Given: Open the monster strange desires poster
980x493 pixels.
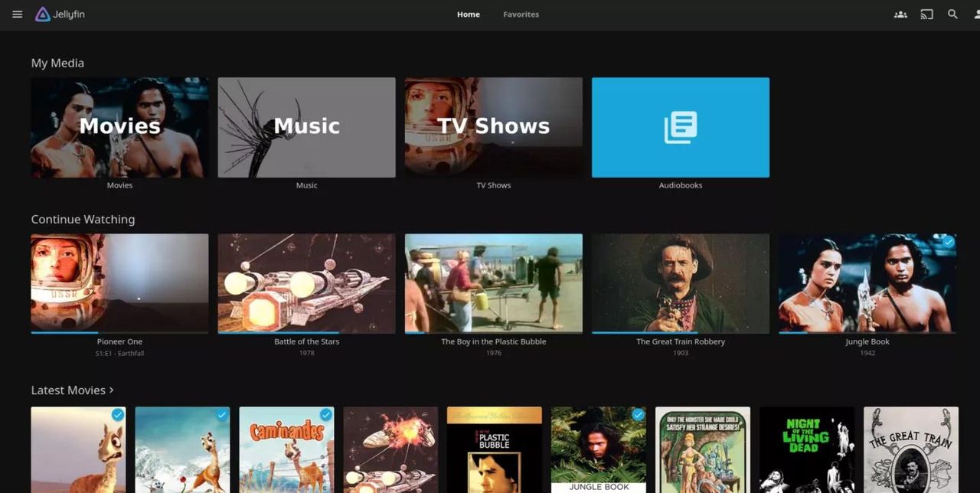Looking at the screenshot, I should point(703,449).
